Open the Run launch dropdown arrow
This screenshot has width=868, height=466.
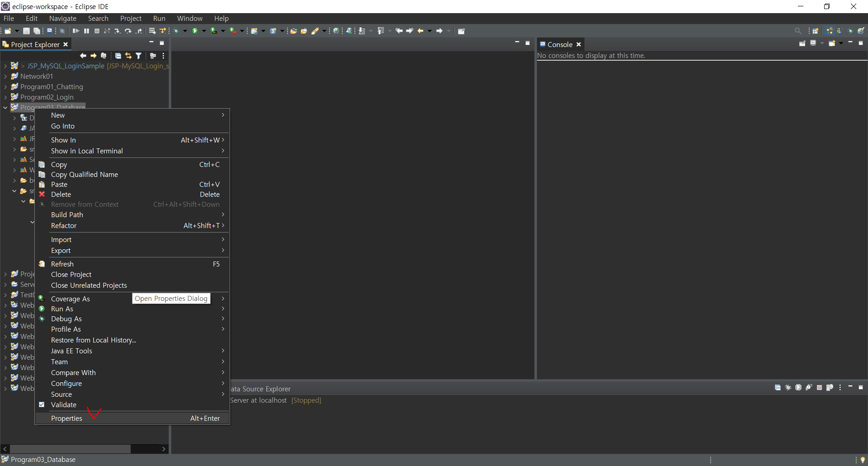point(204,31)
